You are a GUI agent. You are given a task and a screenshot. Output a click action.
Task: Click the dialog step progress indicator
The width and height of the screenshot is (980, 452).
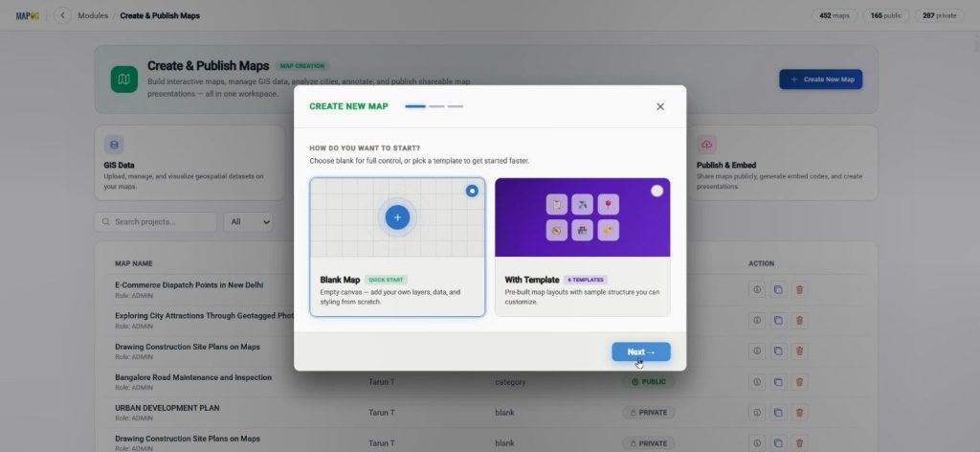[x=434, y=107]
